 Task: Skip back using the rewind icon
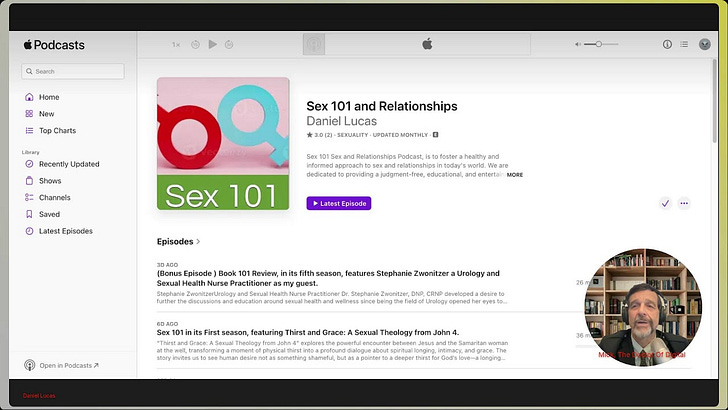click(195, 45)
